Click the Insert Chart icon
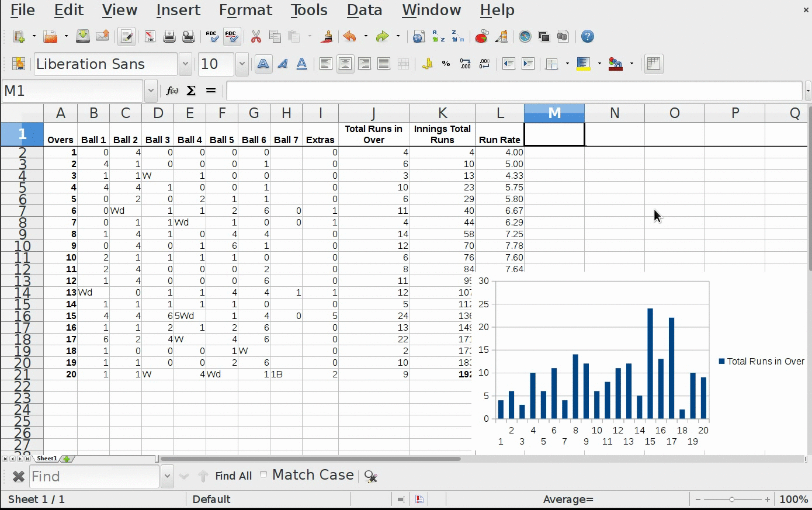 (481, 37)
